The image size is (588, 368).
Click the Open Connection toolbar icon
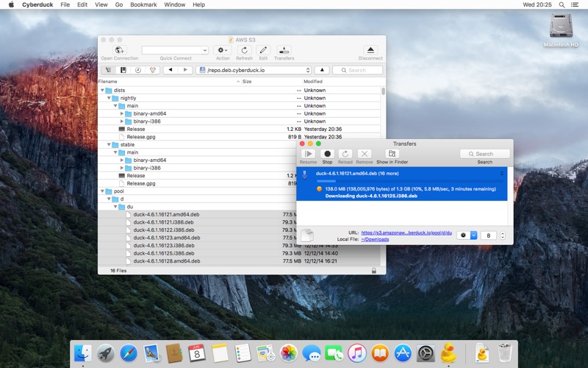[x=119, y=51]
